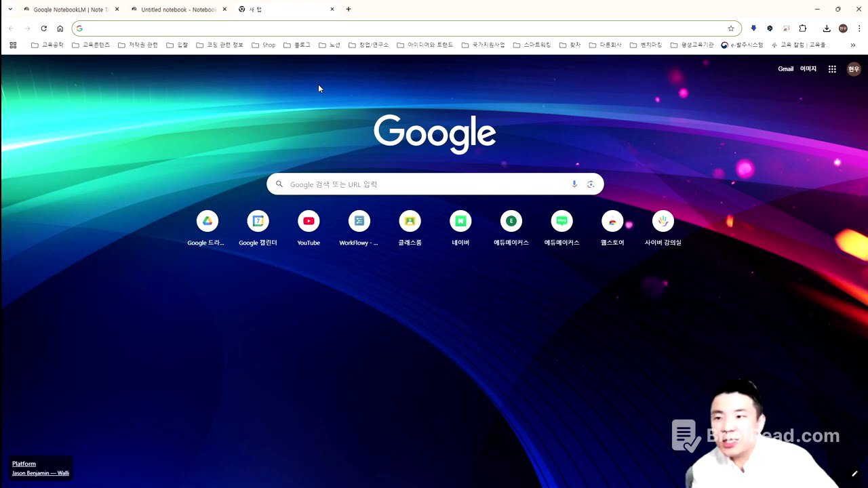Image resolution: width=868 pixels, height=488 pixels.
Task: Expand the tab search dropdown arrow
Action: (10, 9)
